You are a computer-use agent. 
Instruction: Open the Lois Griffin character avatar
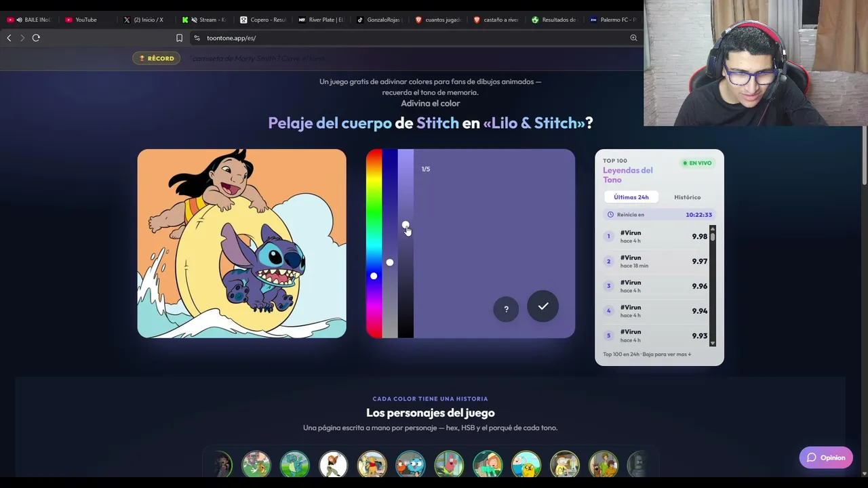point(488,465)
